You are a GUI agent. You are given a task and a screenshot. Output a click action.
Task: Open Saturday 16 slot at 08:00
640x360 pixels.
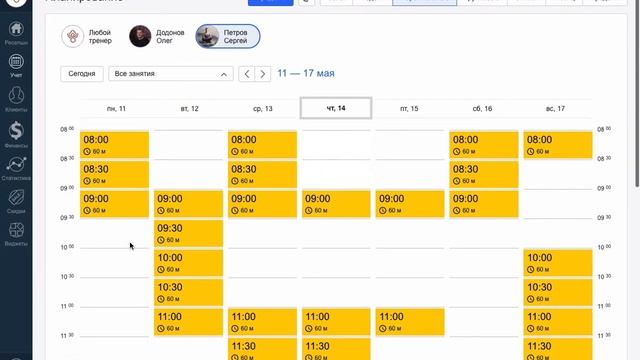pyautogui.click(x=484, y=144)
